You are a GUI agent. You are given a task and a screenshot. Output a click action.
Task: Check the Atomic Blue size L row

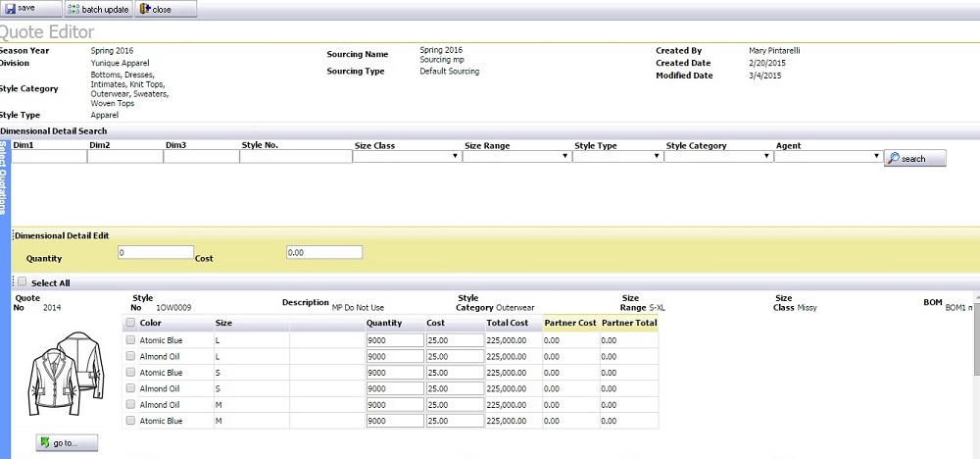pyautogui.click(x=130, y=339)
